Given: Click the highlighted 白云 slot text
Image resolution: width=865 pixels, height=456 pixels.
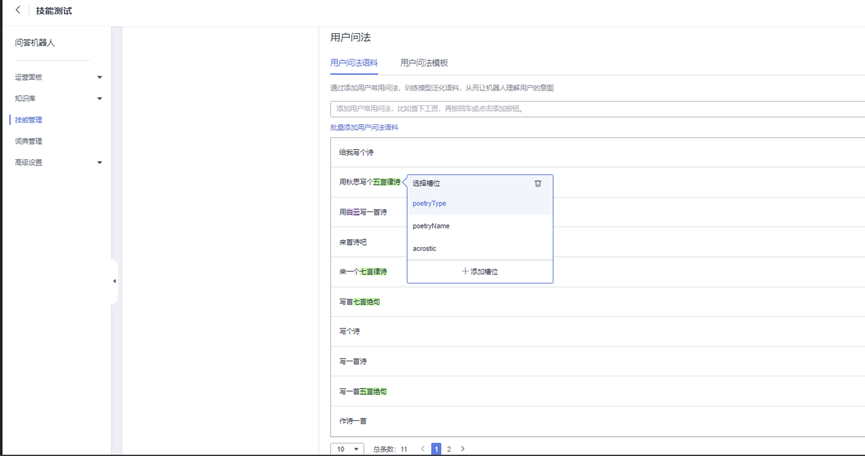Looking at the screenshot, I should pos(353,212).
